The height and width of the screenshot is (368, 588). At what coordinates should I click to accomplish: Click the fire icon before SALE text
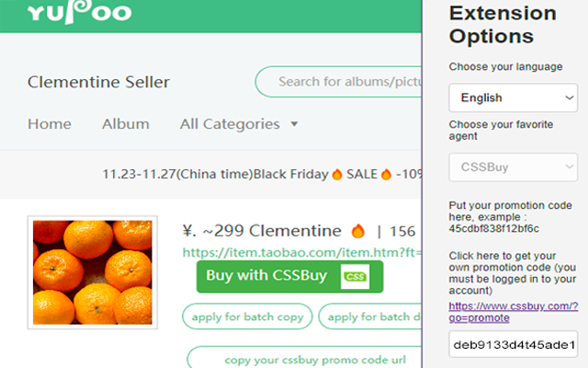tap(337, 174)
